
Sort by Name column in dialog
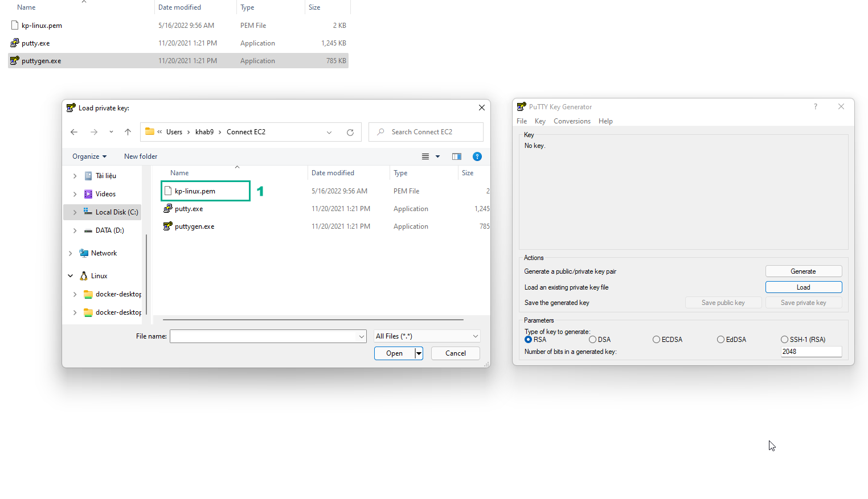(x=179, y=173)
